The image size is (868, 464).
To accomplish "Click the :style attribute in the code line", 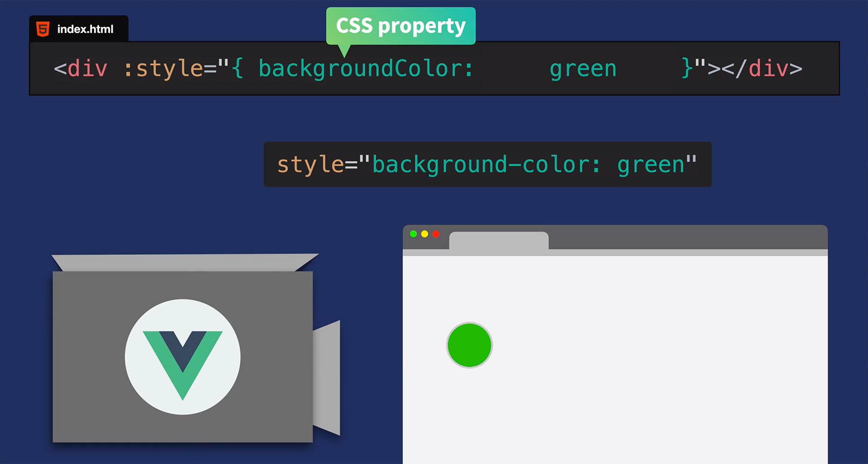I will tap(163, 69).
